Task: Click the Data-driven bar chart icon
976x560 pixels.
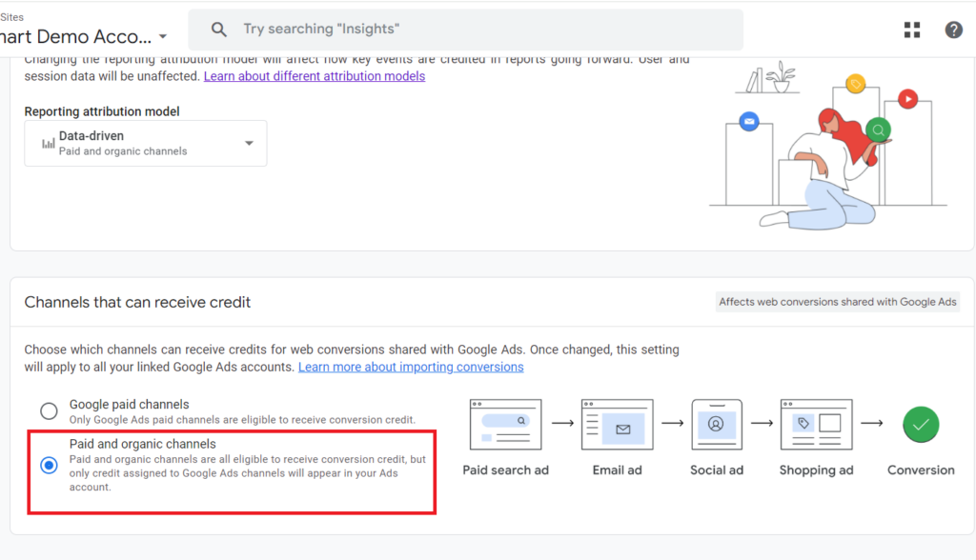Action: tap(48, 144)
